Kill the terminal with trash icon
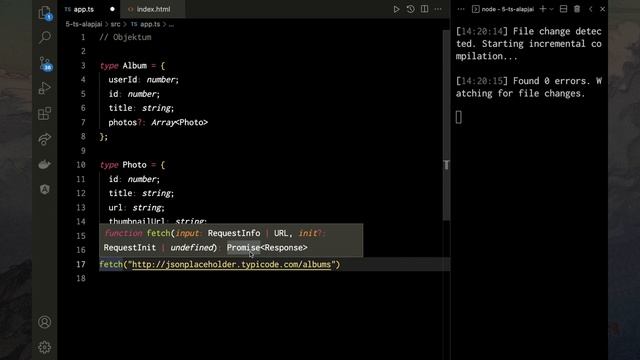The height and width of the screenshot is (360, 640). coord(577,9)
